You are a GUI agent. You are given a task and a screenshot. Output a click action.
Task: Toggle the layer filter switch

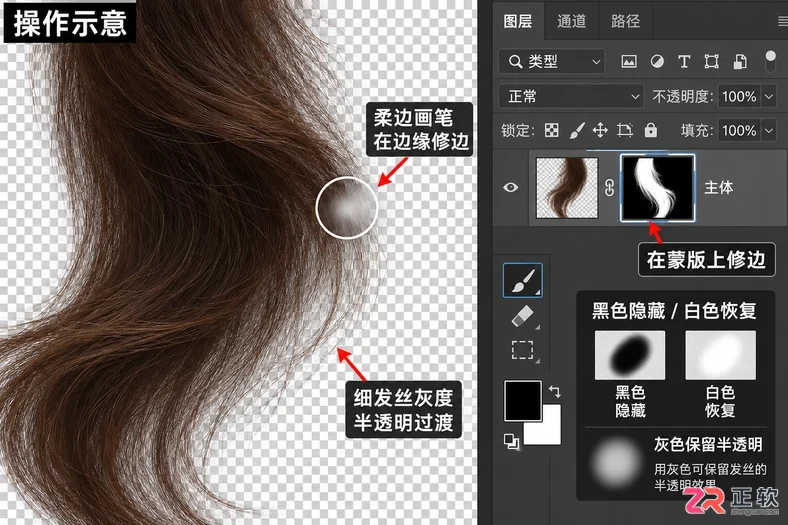[x=770, y=61]
